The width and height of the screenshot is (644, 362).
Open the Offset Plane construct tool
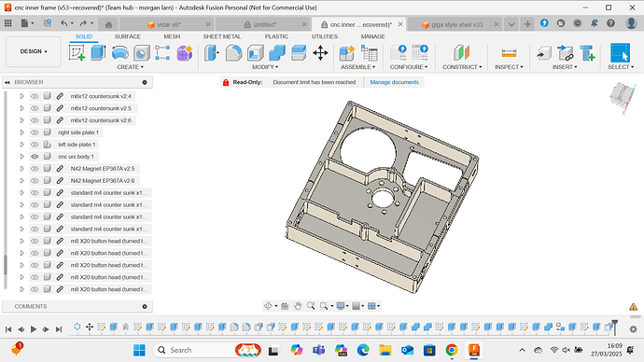coord(462,53)
